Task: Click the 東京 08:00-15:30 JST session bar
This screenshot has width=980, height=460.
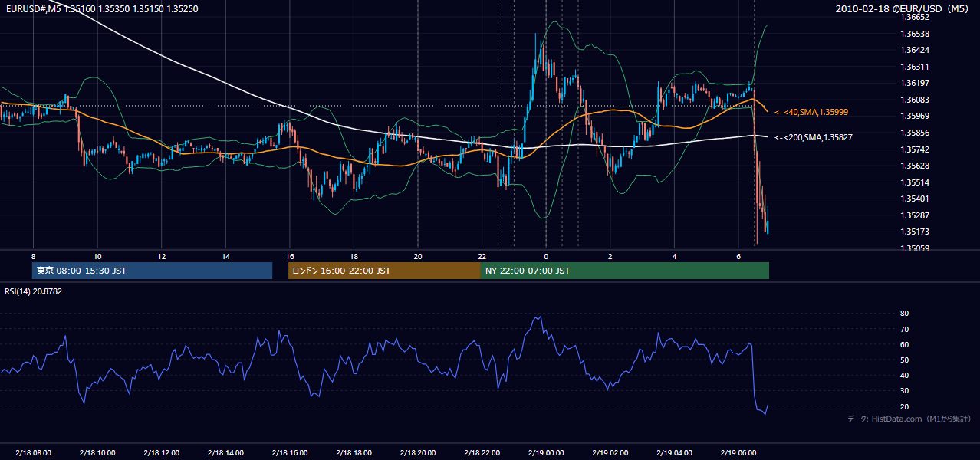Action: (x=152, y=271)
